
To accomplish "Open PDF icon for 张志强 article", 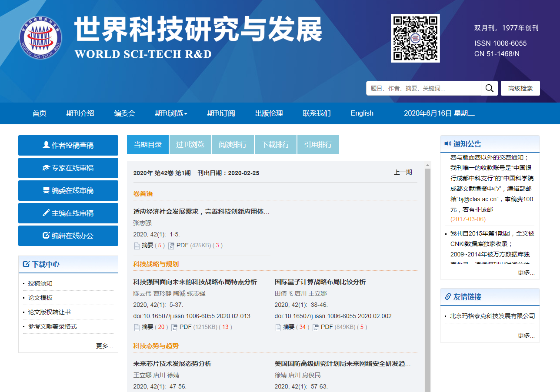I will (x=171, y=246).
